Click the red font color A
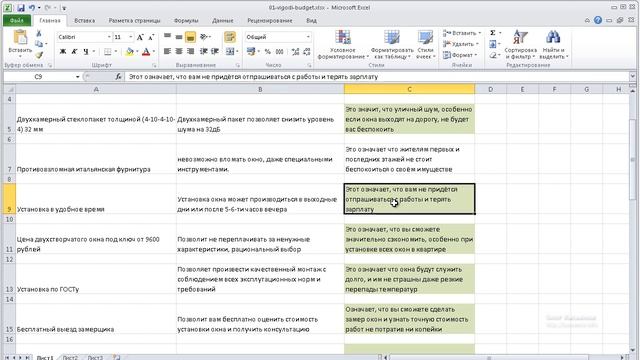 point(146,51)
